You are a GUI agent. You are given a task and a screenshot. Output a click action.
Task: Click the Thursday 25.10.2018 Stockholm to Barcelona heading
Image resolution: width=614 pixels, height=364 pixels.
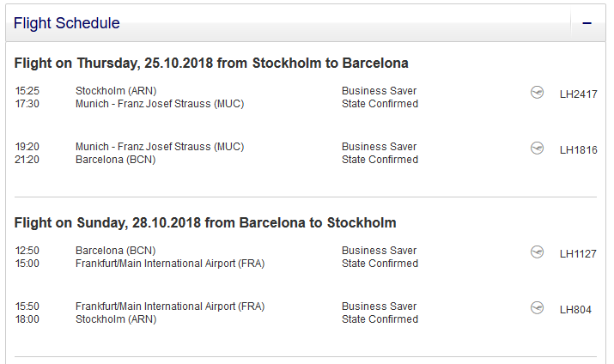[x=211, y=63]
